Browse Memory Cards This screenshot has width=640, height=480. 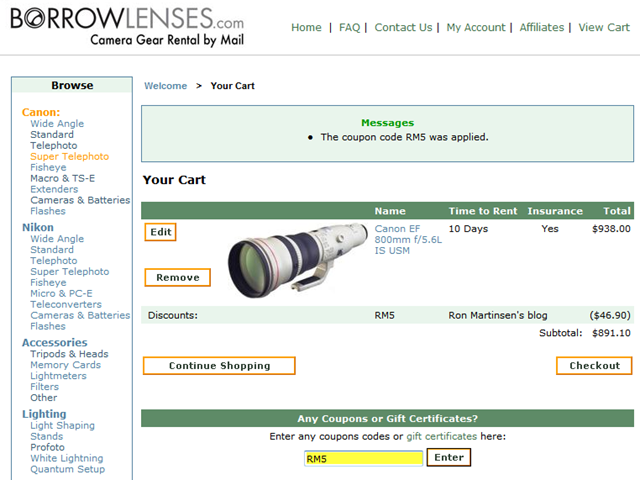(65, 365)
